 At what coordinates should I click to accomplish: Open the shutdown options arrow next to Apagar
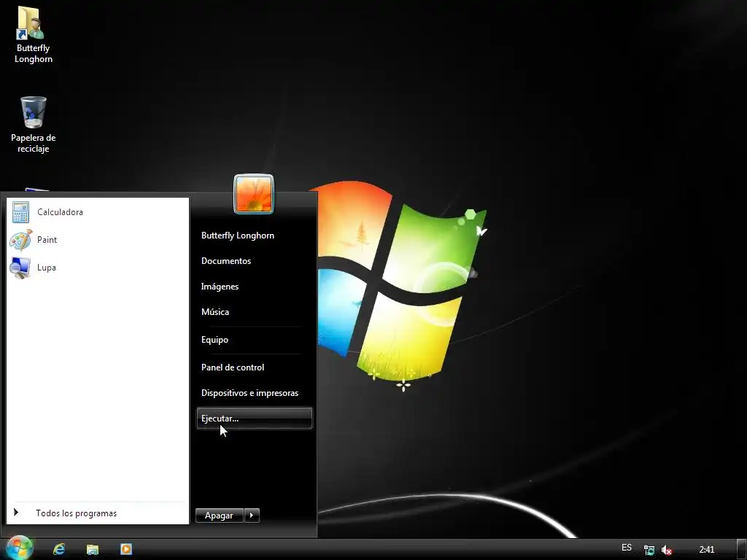252,515
